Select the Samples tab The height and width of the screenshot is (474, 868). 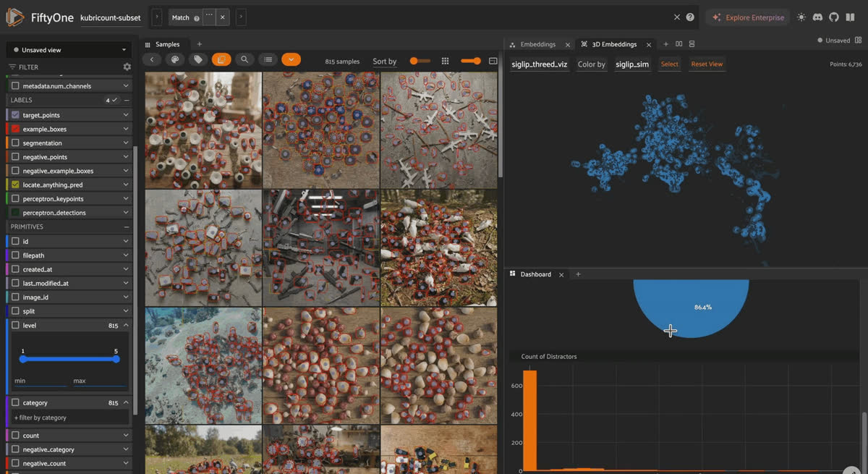pyautogui.click(x=167, y=44)
